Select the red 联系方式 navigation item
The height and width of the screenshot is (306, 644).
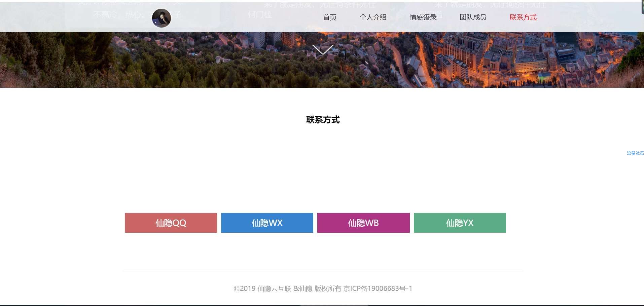[523, 17]
